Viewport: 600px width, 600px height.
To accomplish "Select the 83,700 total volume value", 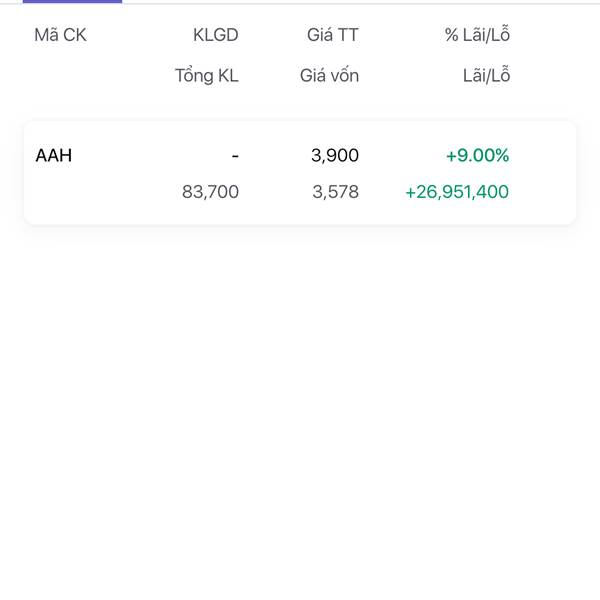I will 210,191.
